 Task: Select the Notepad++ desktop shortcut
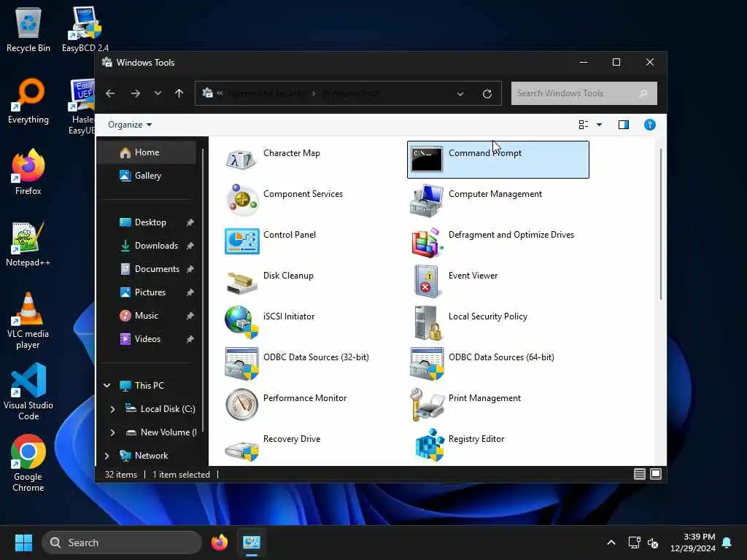click(28, 244)
